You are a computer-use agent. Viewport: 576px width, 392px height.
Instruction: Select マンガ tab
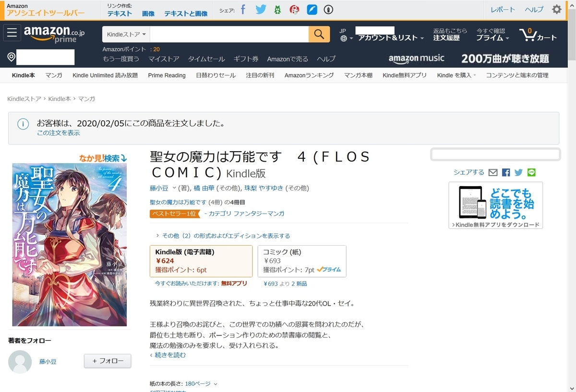(x=54, y=75)
